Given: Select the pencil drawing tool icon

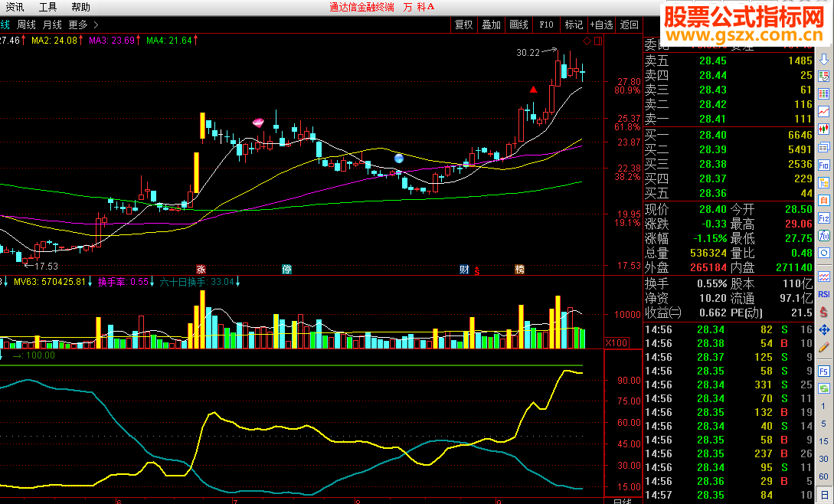Looking at the screenshot, I should [824, 348].
